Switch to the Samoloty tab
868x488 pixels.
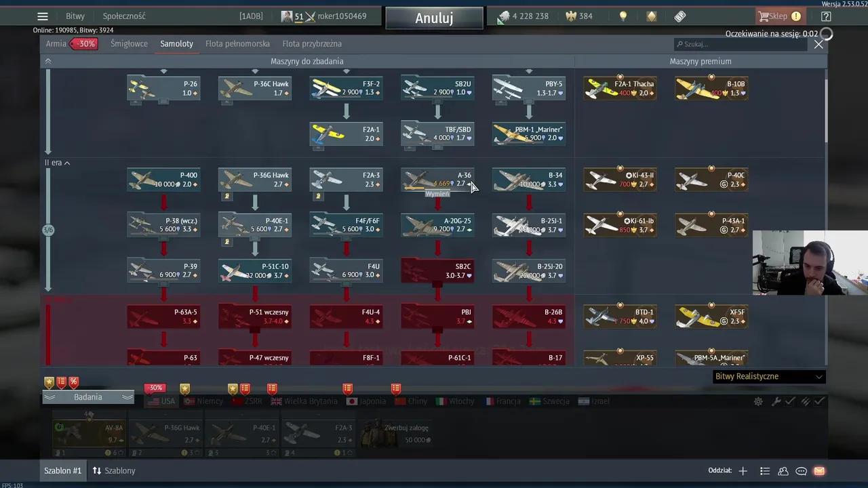[177, 44]
